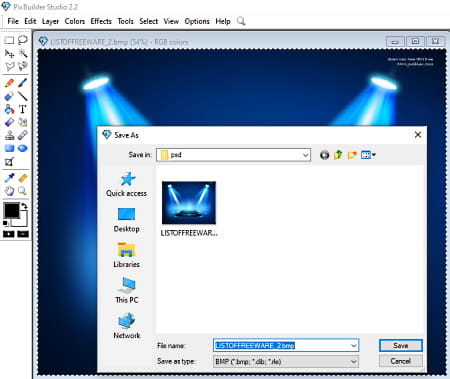450x379 pixels.
Task: Click the search magnifier icon in menu bar
Action: 241,21
